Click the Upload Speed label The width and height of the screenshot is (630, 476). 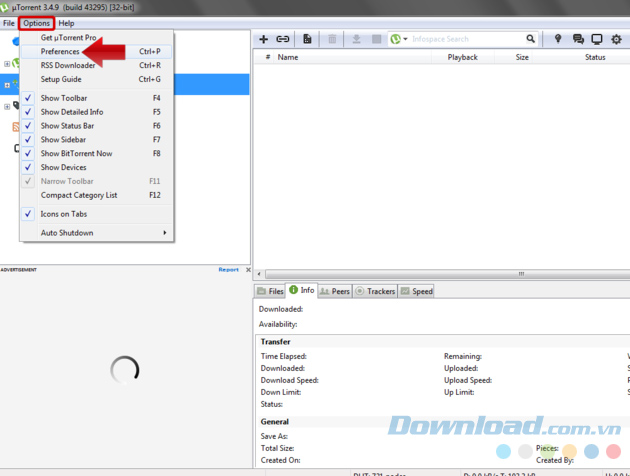468,380
